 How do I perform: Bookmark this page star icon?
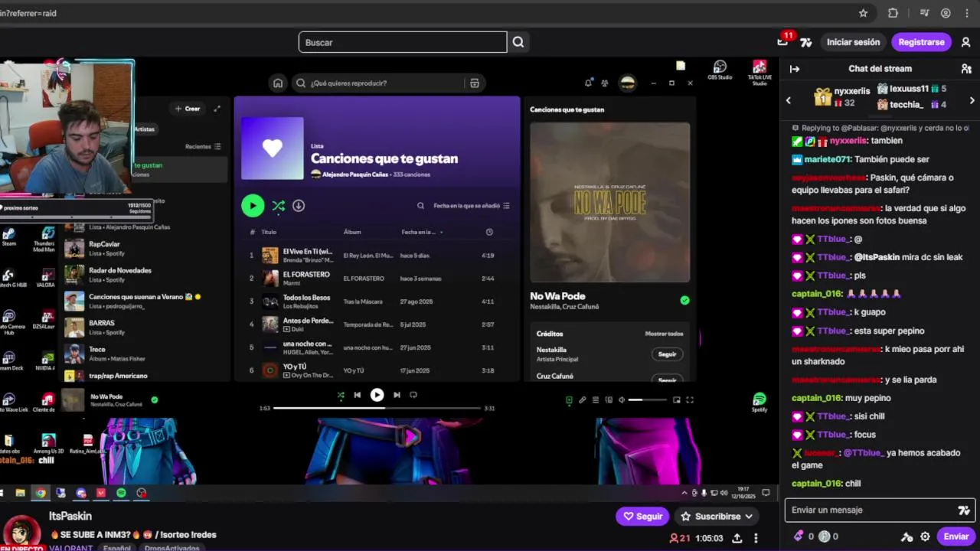pyautogui.click(x=864, y=13)
